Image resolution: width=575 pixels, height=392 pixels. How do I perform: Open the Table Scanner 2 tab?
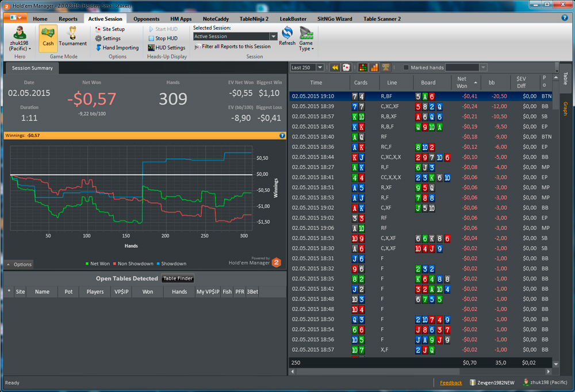(382, 19)
